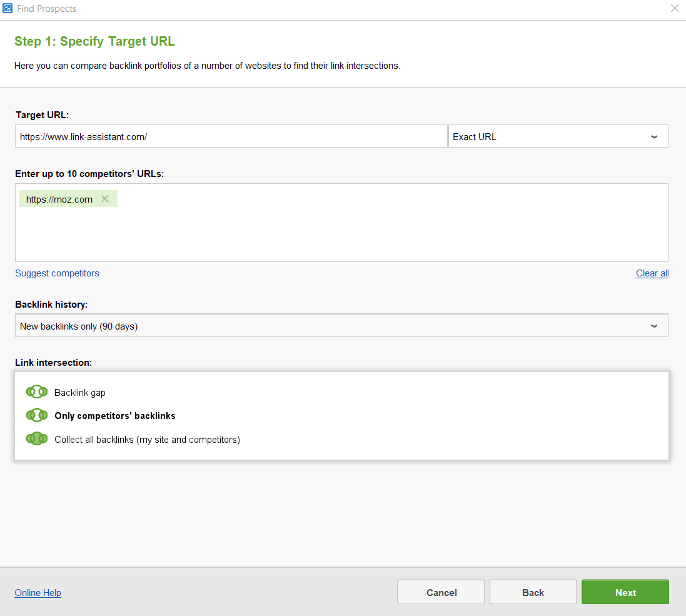Choose Only competitors' backlinks option
The image size is (686, 616).
(115, 416)
